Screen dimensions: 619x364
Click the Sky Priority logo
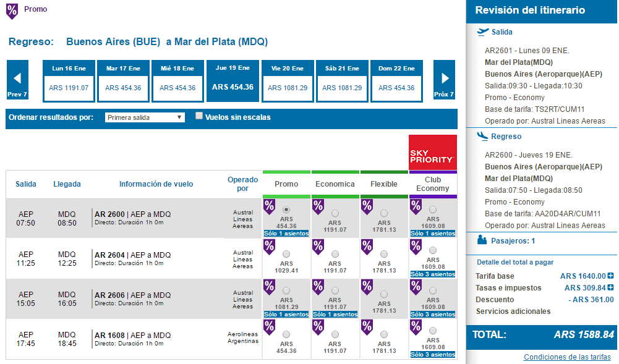pos(433,153)
